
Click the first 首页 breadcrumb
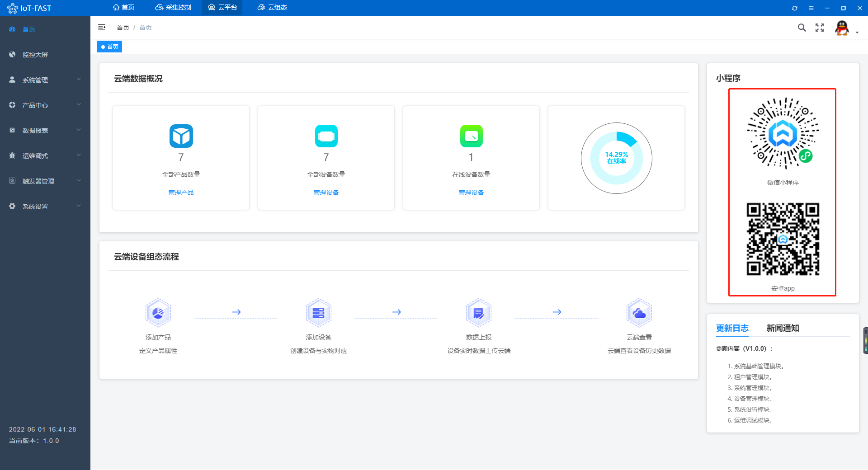[123, 28]
